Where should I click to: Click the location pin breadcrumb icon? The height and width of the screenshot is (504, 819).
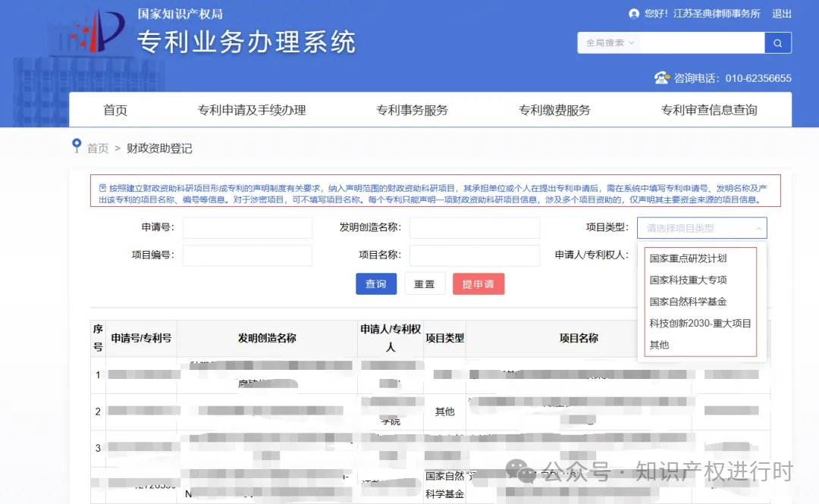coord(77,146)
